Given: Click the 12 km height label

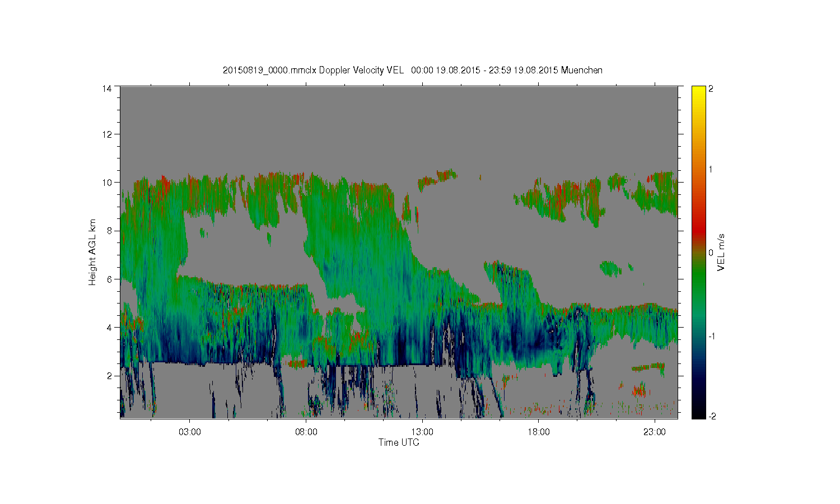Looking at the screenshot, I should (107, 134).
